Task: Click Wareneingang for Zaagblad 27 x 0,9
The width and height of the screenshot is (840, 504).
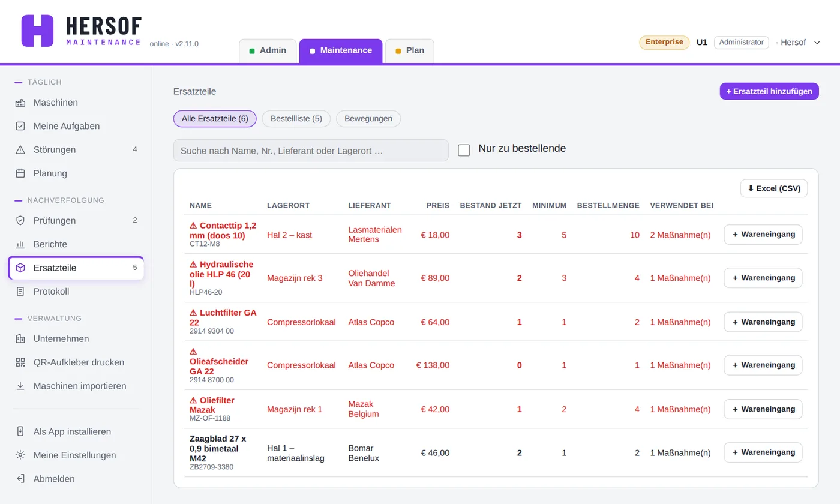Action: [x=763, y=452]
